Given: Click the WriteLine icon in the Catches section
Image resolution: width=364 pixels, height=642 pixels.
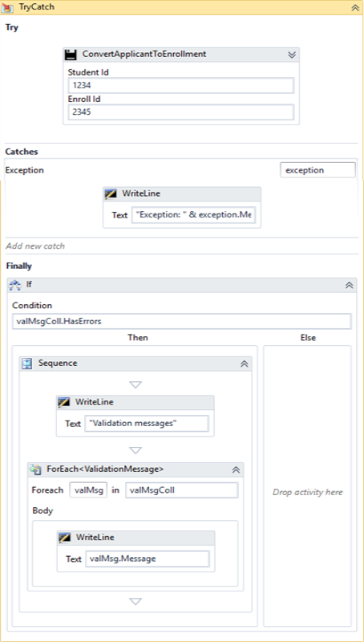Looking at the screenshot, I should (x=111, y=194).
